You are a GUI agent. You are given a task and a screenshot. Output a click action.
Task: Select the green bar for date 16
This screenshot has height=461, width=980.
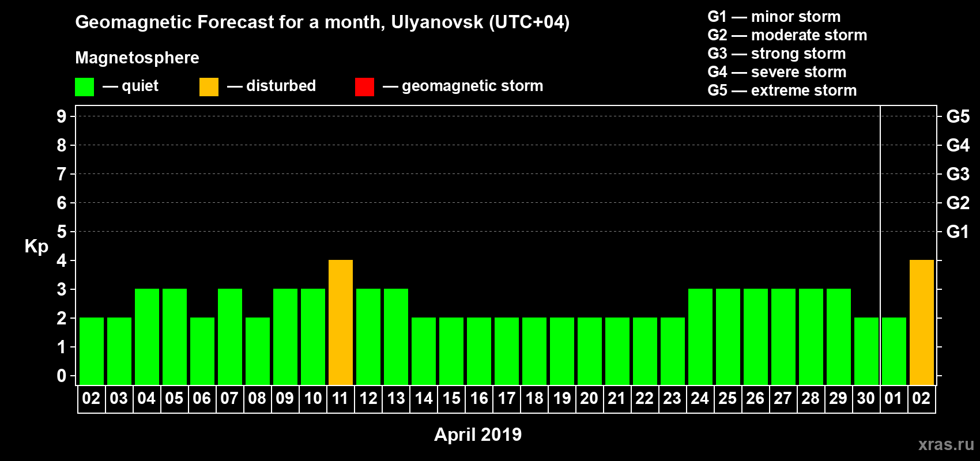(479, 351)
